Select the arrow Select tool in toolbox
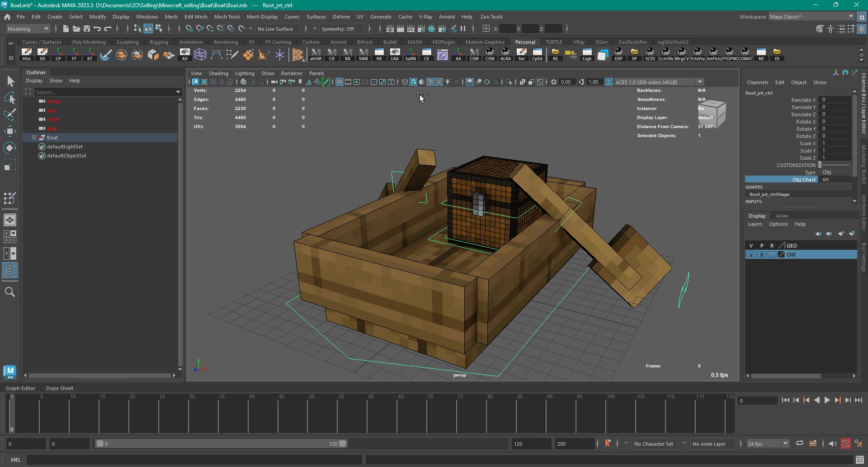This screenshot has width=868, height=467. 10,81
